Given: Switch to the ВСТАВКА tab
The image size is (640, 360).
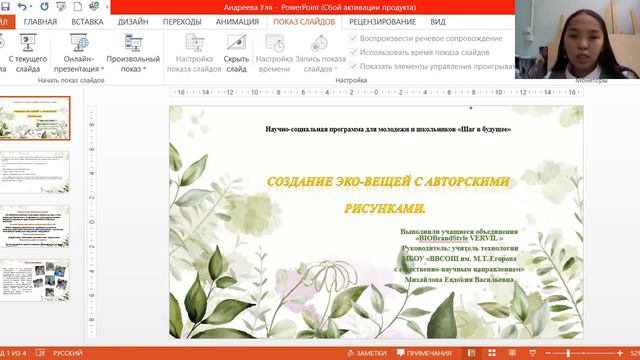Looking at the screenshot, I should pyautogui.click(x=87, y=22).
